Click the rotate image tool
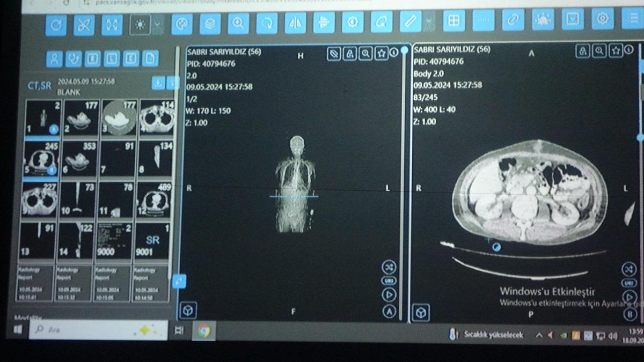The image size is (644, 362). (x=267, y=23)
